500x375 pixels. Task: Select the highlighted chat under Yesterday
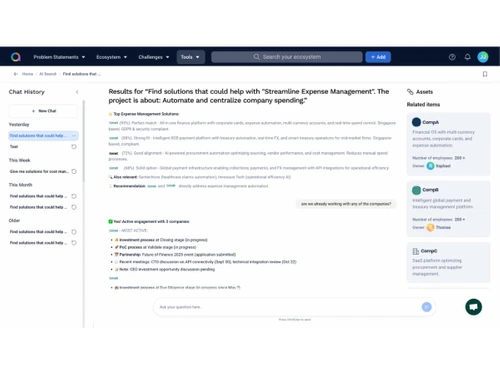[43, 136]
